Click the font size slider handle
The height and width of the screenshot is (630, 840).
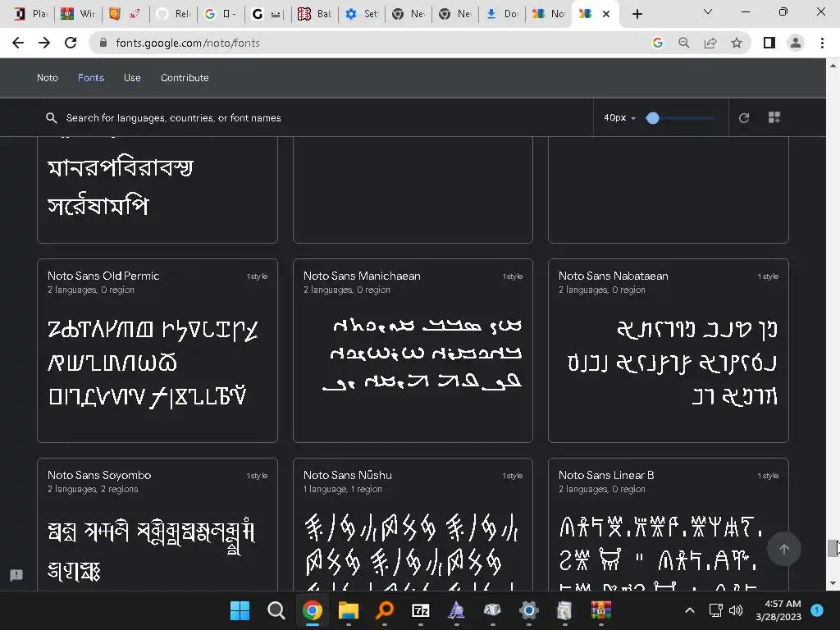point(652,118)
